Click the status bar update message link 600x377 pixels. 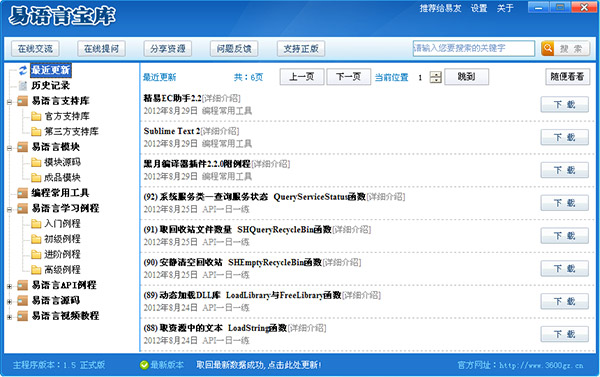point(259,365)
